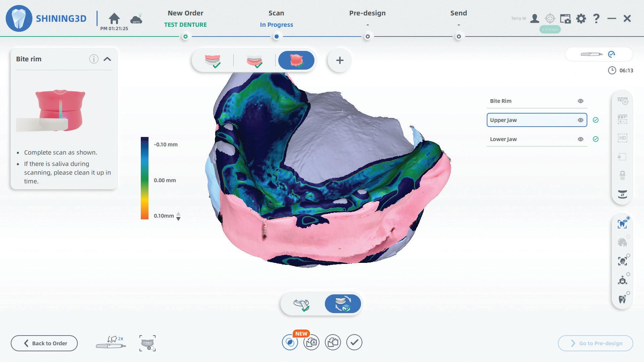Add a new scan step with plus button
644x362 pixels.
click(340, 61)
